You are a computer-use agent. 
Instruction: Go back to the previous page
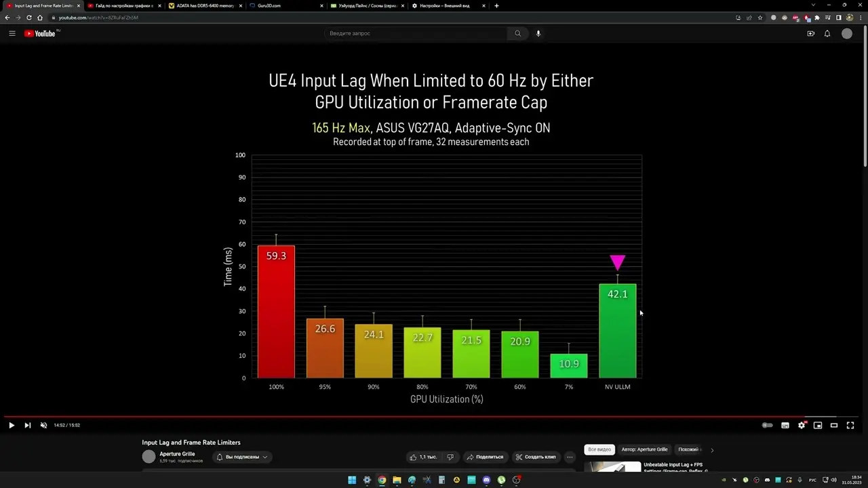[x=7, y=18]
